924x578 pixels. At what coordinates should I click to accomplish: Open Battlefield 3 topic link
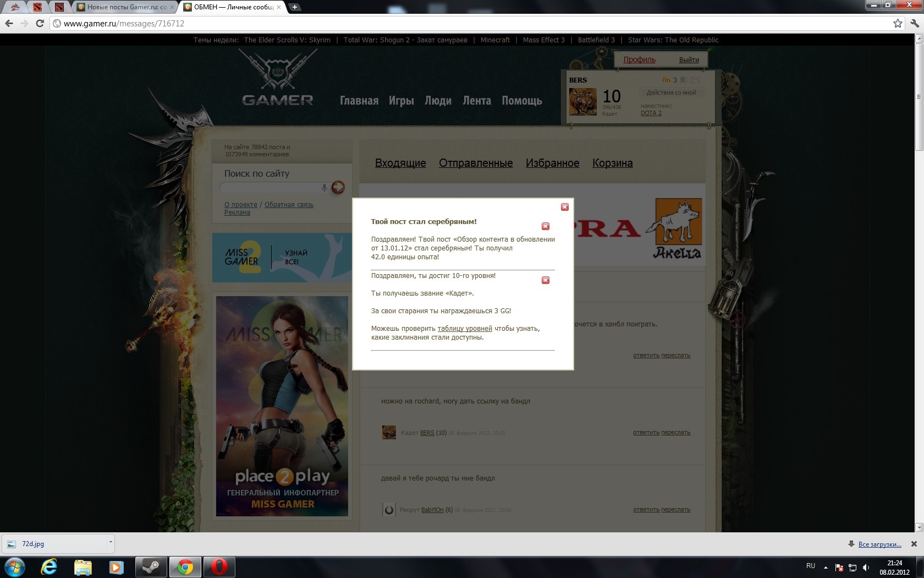596,40
